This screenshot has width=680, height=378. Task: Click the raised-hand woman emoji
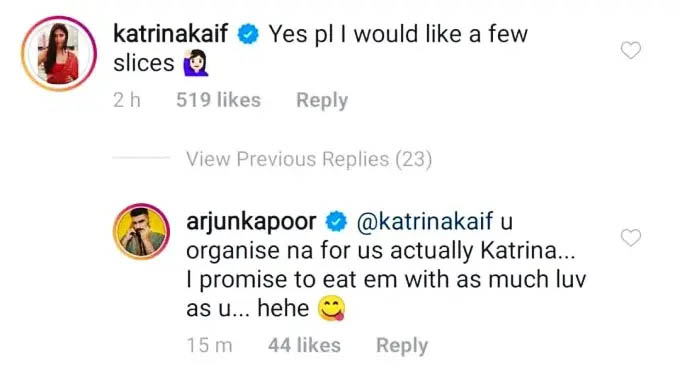[x=196, y=63]
